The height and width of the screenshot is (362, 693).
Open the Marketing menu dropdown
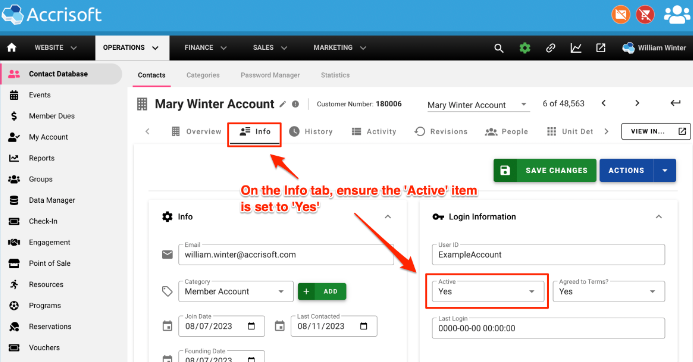click(339, 48)
